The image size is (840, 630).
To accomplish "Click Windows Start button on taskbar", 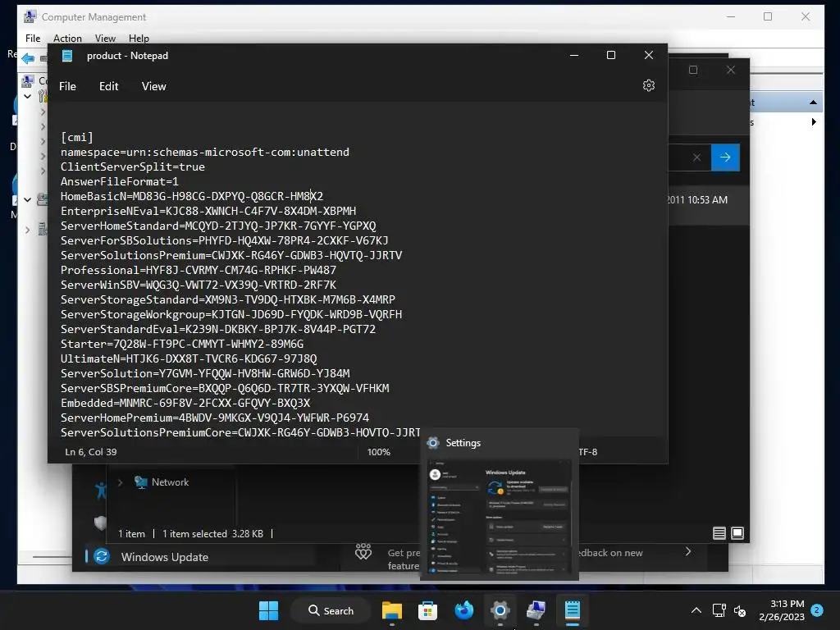I will click(268, 610).
